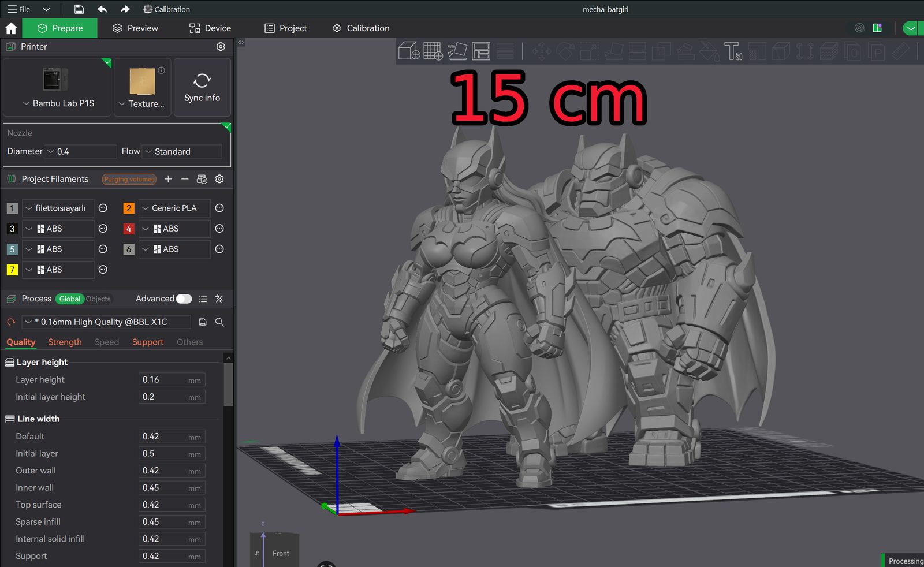This screenshot has width=924, height=567.
Task: Open the process settings list icon
Action: tap(203, 299)
